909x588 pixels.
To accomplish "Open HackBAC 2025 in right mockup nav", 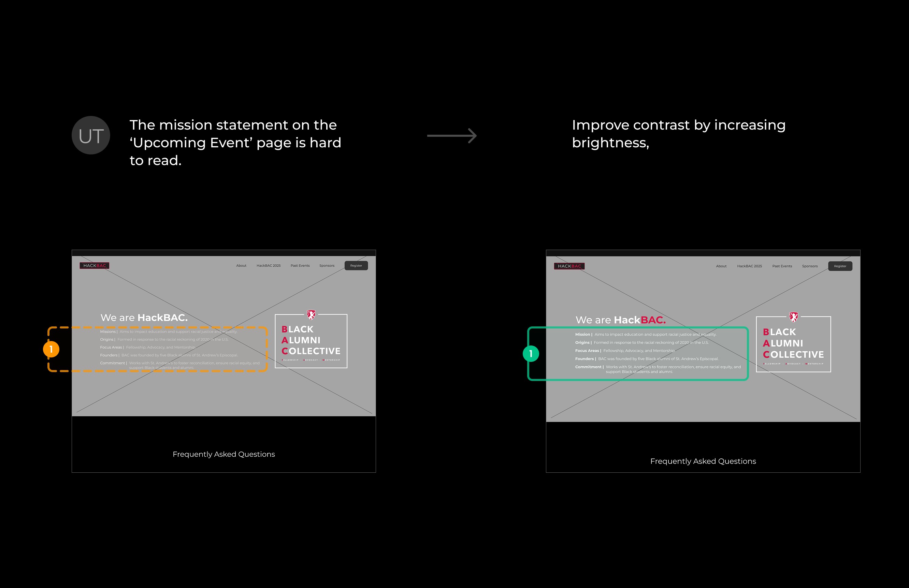I will (x=749, y=266).
